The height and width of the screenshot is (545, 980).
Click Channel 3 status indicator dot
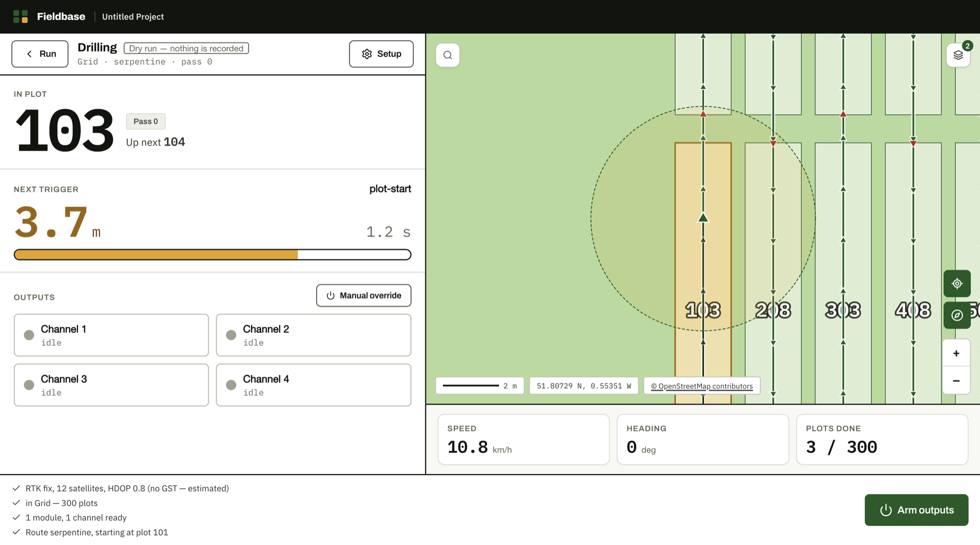click(29, 385)
